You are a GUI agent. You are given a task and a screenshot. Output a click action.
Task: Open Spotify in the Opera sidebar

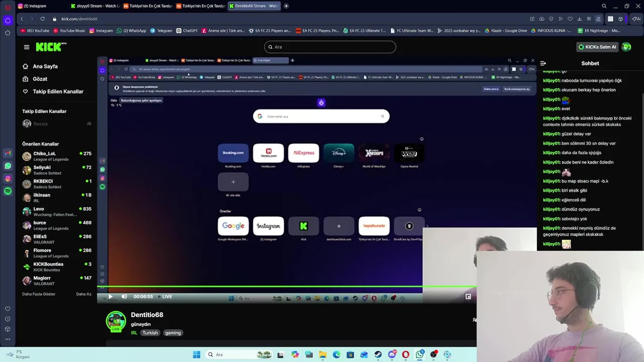coord(8,191)
